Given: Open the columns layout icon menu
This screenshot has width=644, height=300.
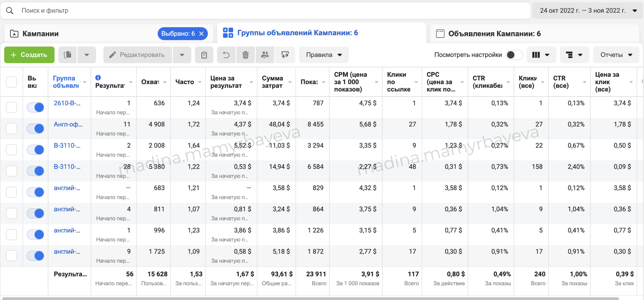Looking at the screenshot, I should point(541,55).
